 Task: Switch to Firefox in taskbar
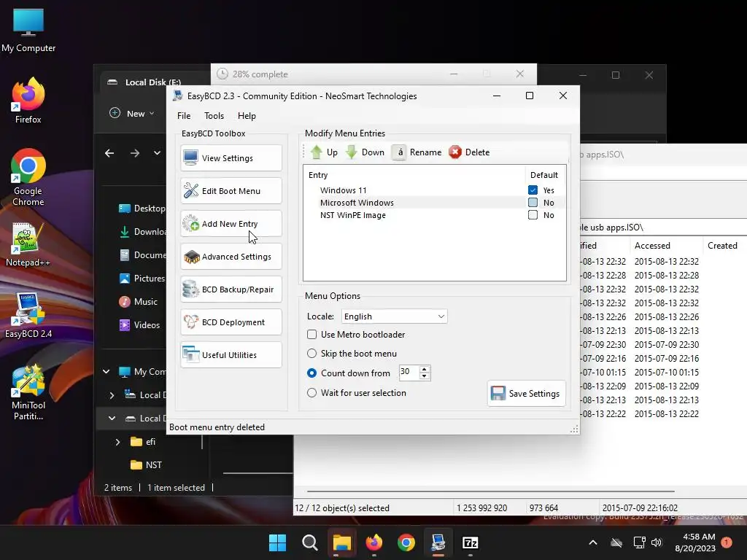tap(374, 542)
